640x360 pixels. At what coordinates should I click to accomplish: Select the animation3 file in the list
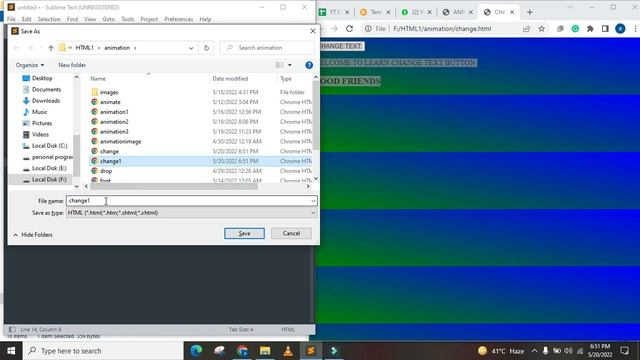(114, 131)
